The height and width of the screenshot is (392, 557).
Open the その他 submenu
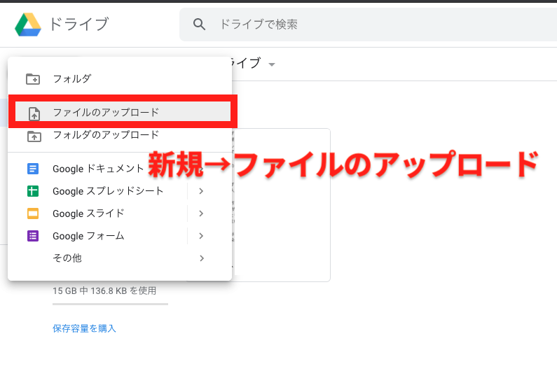coord(120,258)
